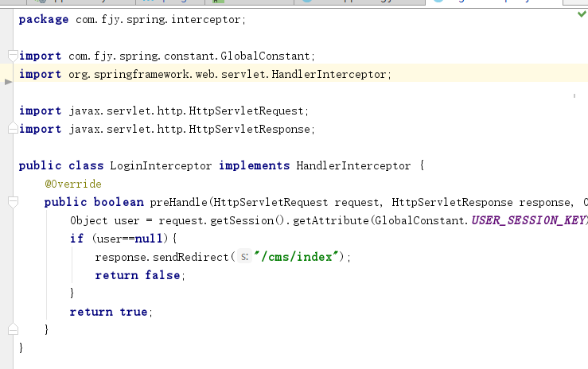Collapse the imports fold at GlobalConstant line
Screen dimensions: 588x369
pyautogui.click(x=11, y=56)
